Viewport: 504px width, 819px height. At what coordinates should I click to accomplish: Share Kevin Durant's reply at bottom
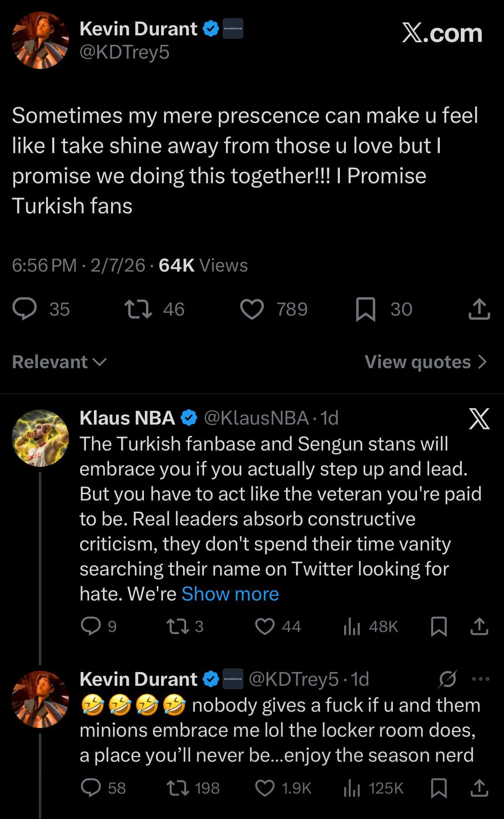(x=479, y=788)
